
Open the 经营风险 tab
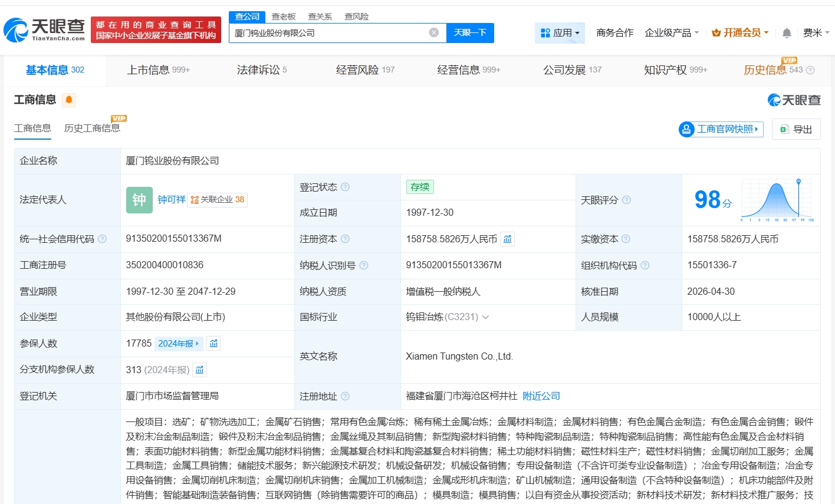[x=366, y=70]
